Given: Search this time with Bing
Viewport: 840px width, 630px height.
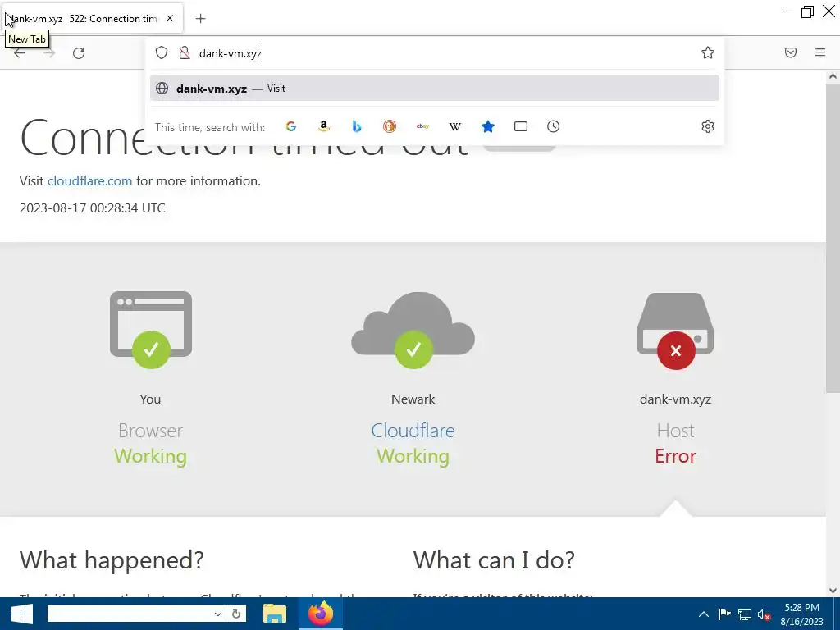Looking at the screenshot, I should (x=357, y=126).
